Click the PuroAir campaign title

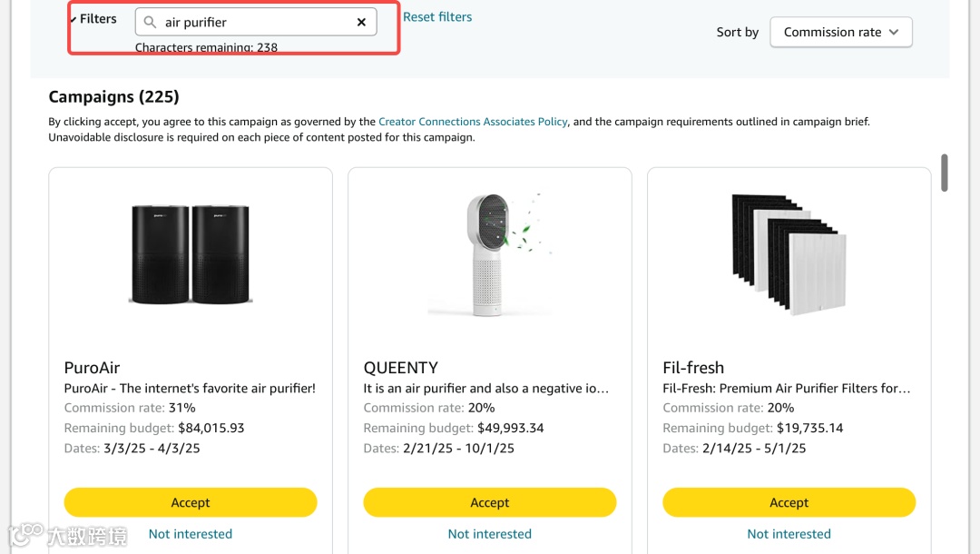pos(93,368)
